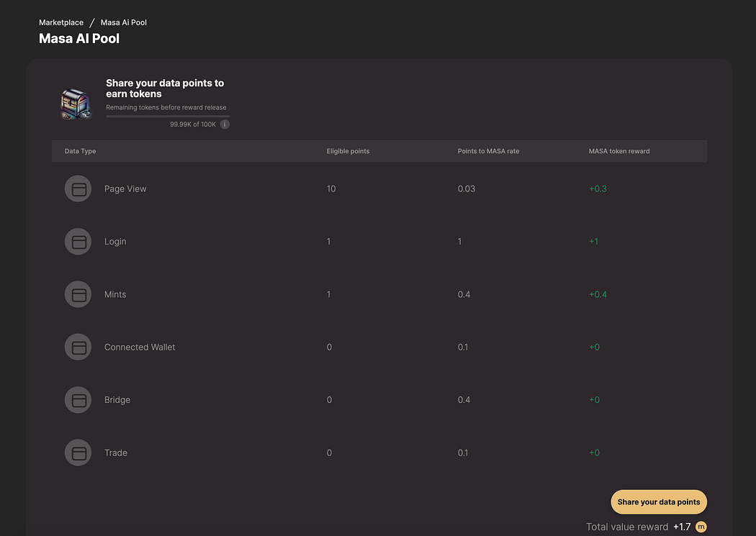
Task: Open the Masa Ai Pool breadcrumb
Action: pyautogui.click(x=123, y=22)
